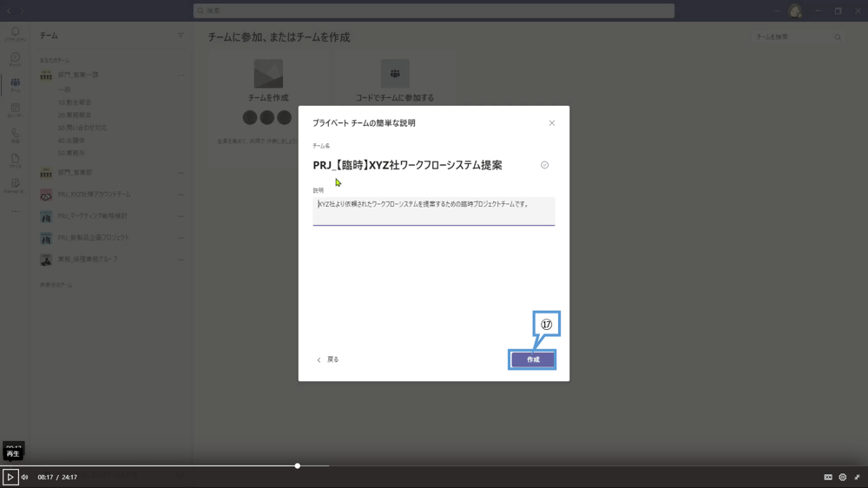
Task: Open the filter icon in teams panel header
Action: (x=181, y=36)
